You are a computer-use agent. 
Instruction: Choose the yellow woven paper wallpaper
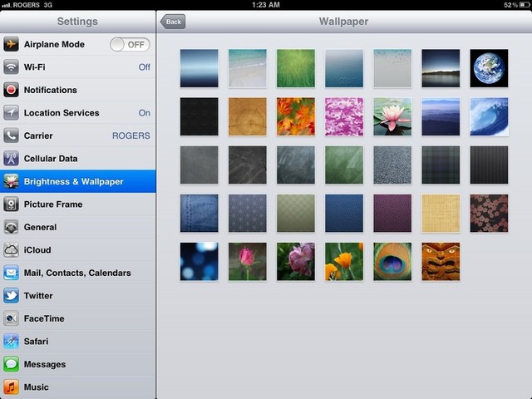pyautogui.click(x=441, y=213)
